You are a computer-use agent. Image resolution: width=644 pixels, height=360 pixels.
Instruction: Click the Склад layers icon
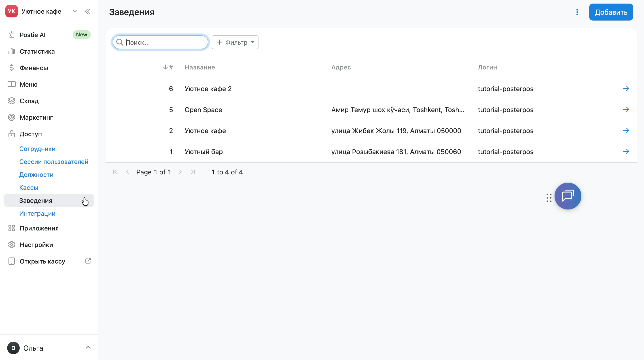[x=11, y=101]
